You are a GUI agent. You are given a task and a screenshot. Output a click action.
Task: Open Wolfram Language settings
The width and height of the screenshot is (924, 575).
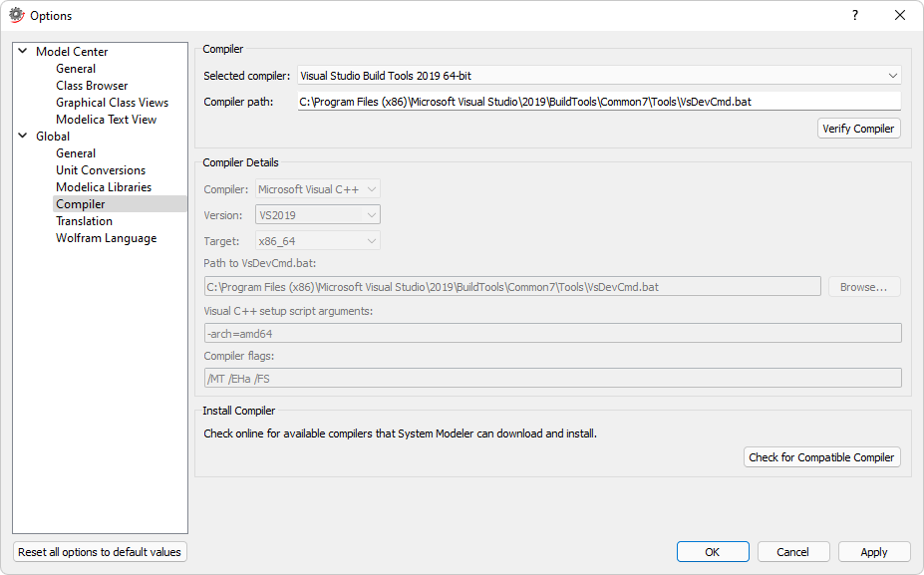click(x=106, y=238)
